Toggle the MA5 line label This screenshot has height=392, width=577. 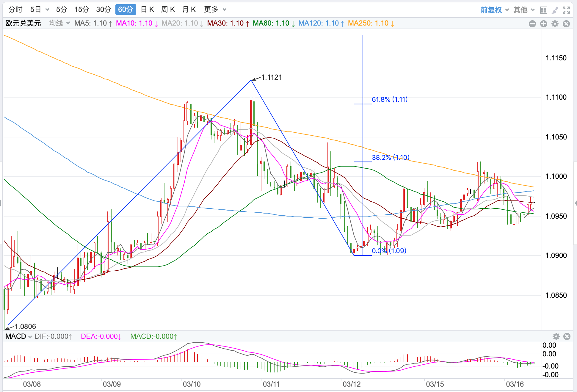pos(93,23)
